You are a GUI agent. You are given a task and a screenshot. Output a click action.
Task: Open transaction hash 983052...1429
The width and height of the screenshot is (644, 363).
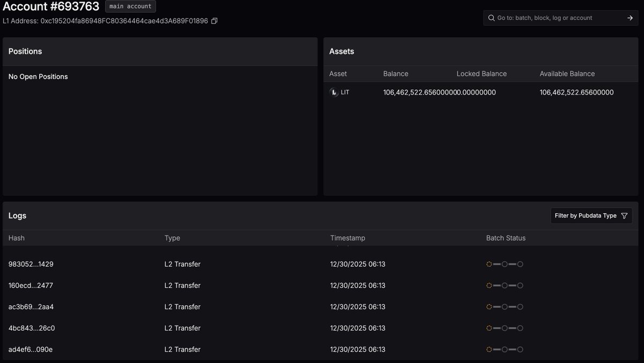click(30, 264)
